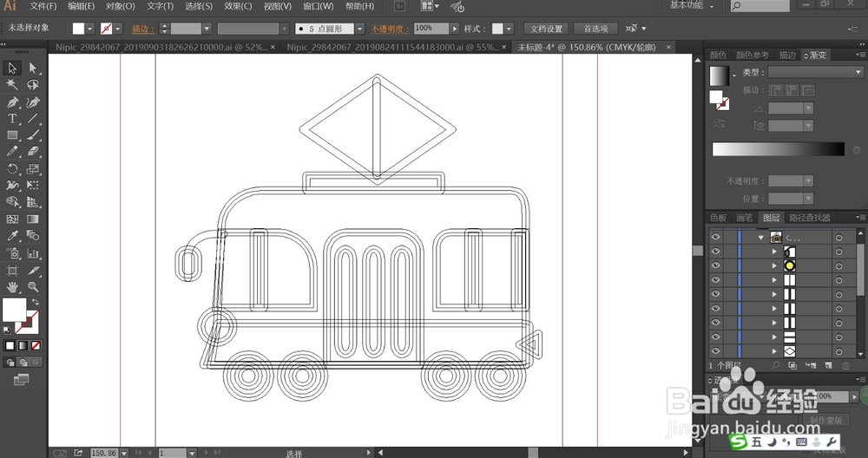Select the Selection (black arrow) tool
This screenshot has width=868, height=458.
coord(12,68)
